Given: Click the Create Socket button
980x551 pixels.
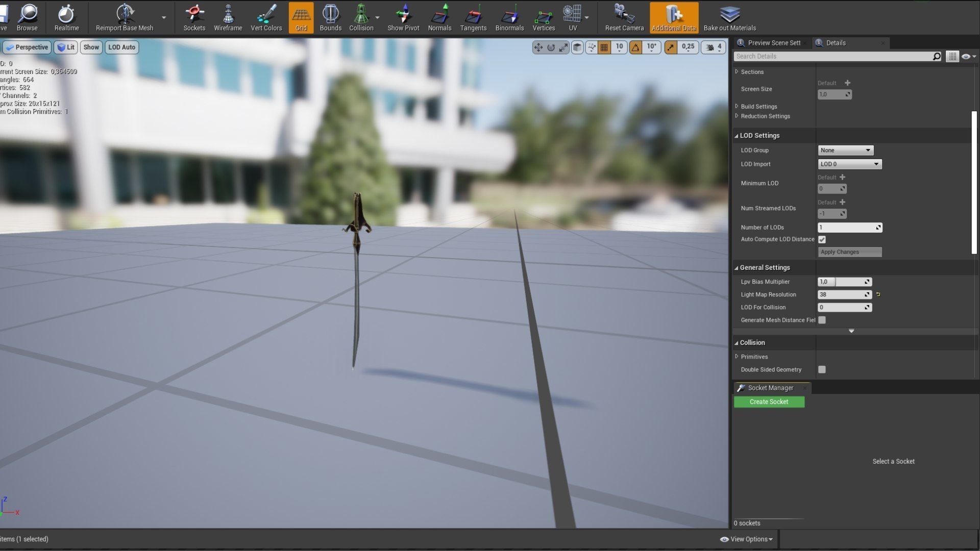Looking at the screenshot, I should 769,402.
